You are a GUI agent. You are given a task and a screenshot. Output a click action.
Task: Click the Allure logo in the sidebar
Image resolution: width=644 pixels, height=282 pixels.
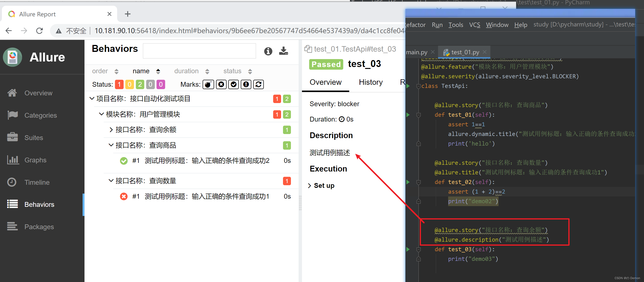[x=12, y=57]
